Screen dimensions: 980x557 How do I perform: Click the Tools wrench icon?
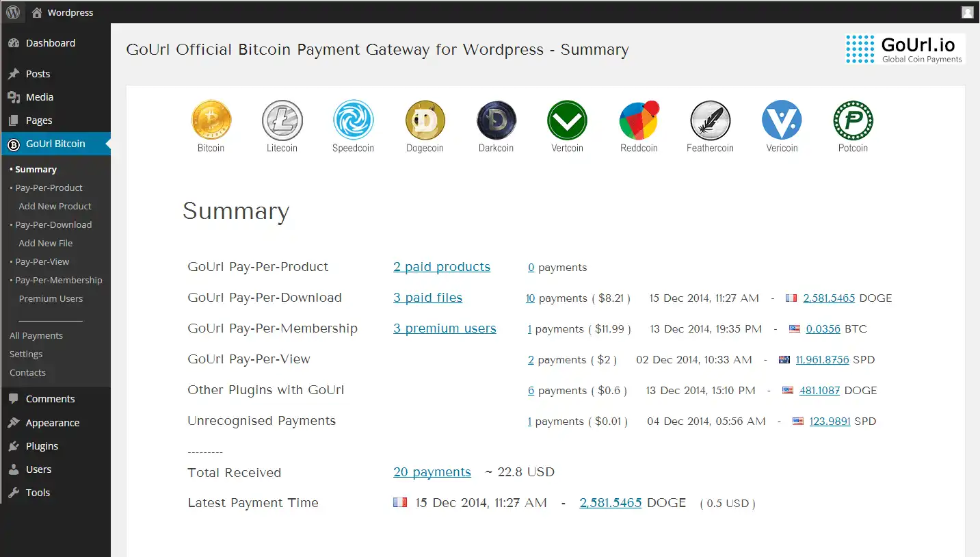point(14,493)
